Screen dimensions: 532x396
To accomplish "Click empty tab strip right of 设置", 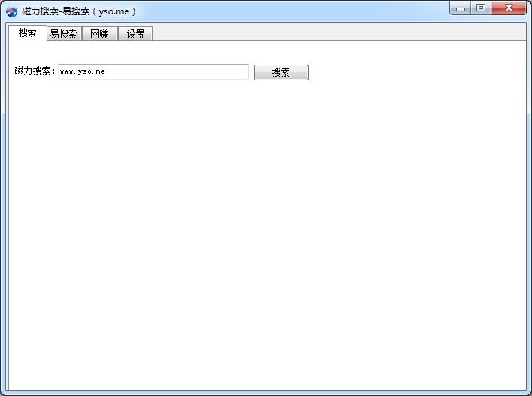I will (x=338, y=32).
